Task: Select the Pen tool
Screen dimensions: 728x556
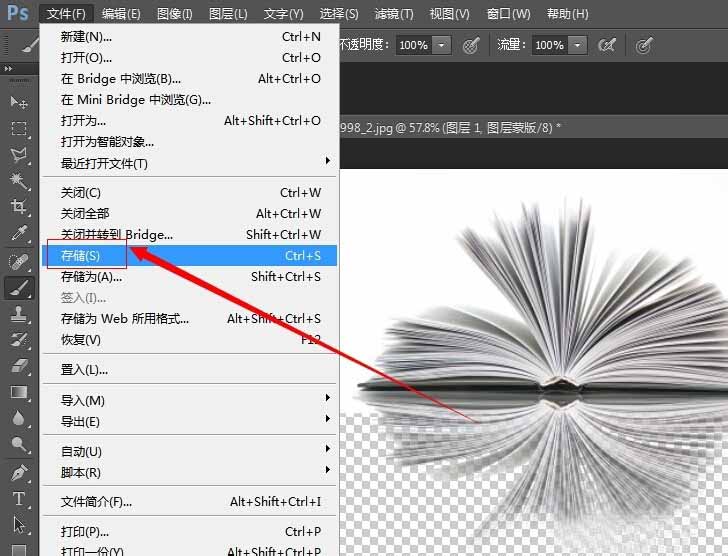Action: (19, 472)
